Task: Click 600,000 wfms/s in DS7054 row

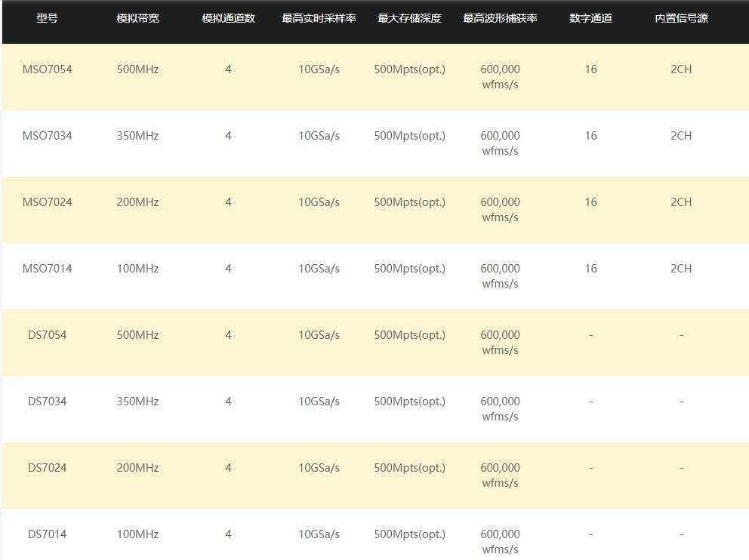Action: pyautogui.click(x=500, y=343)
